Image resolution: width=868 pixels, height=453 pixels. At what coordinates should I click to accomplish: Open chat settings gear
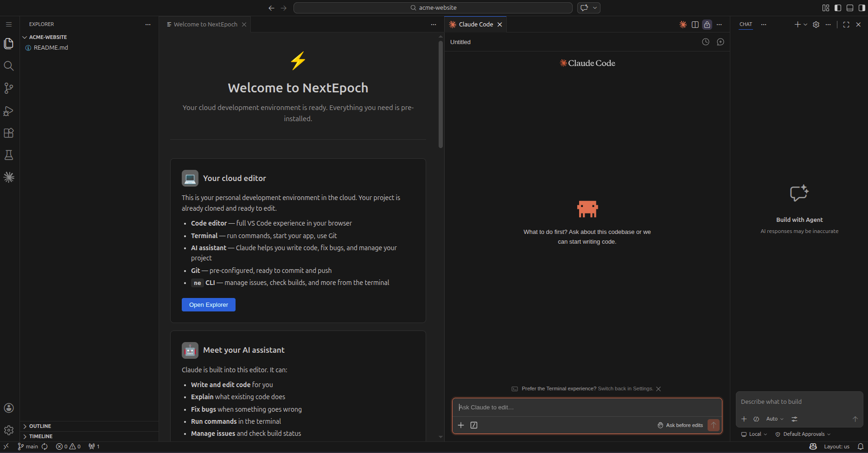(x=816, y=25)
